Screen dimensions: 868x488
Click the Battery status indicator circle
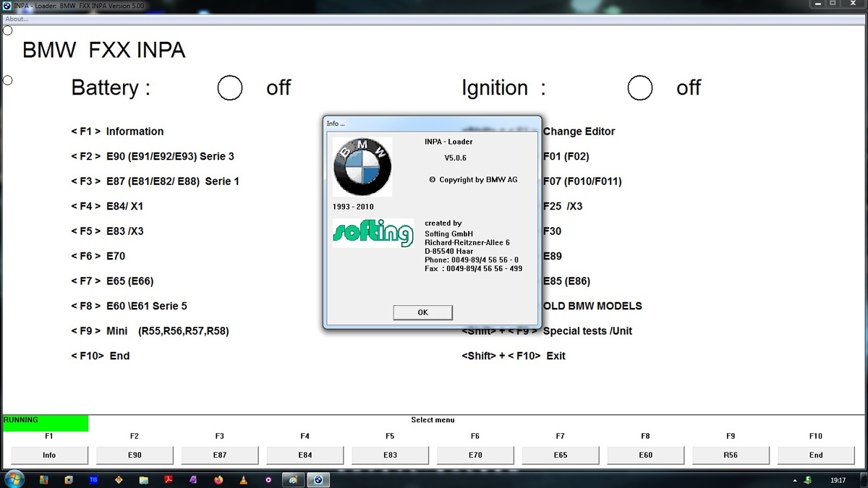(x=230, y=88)
